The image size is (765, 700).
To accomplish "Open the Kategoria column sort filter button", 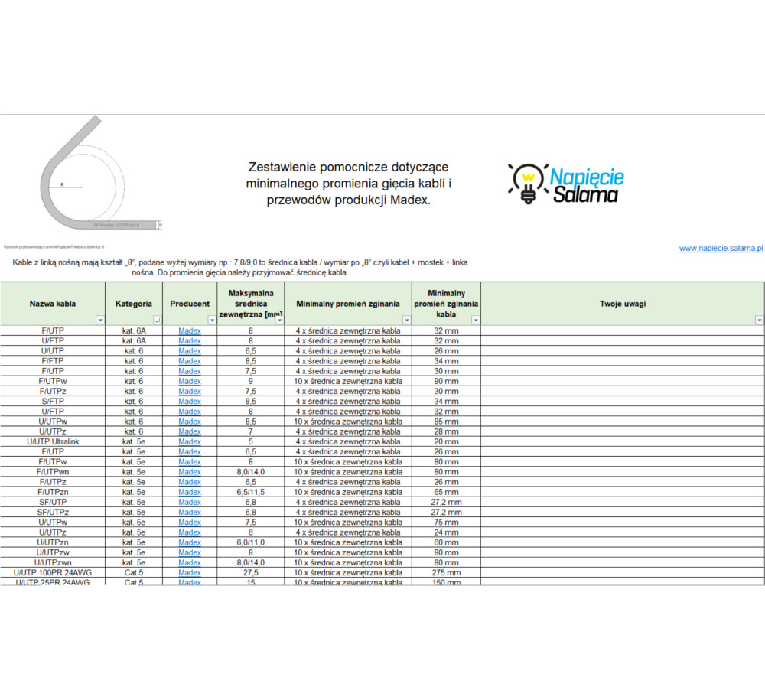I will point(157,320).
